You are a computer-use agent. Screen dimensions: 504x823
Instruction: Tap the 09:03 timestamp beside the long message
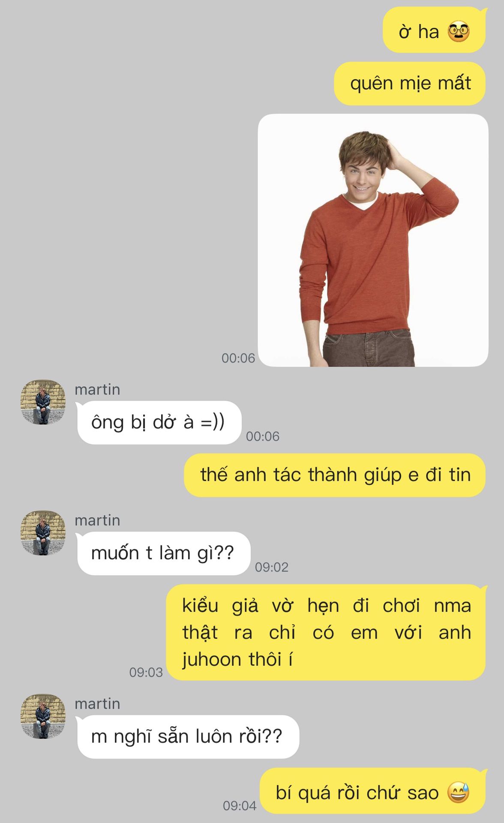[x=146, y=672]
